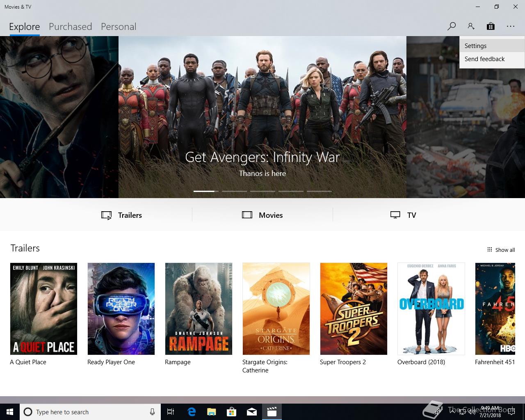Click the Movies film strip icon
Screen dimensions: 525x420
247,215
